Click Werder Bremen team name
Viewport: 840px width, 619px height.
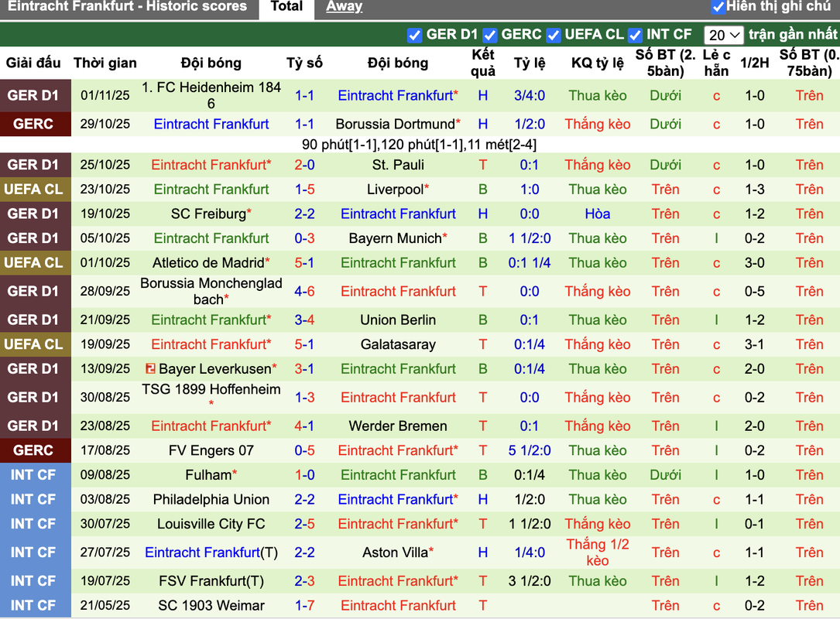tap(398, 426)
